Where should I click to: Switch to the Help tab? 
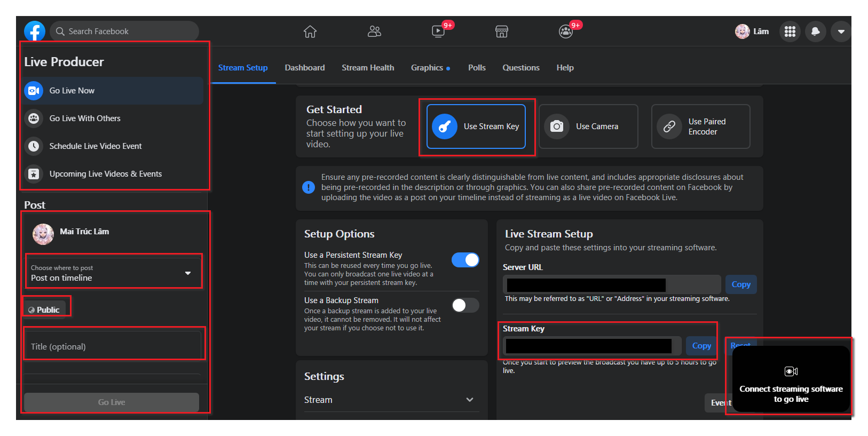[x=565, y=68]
